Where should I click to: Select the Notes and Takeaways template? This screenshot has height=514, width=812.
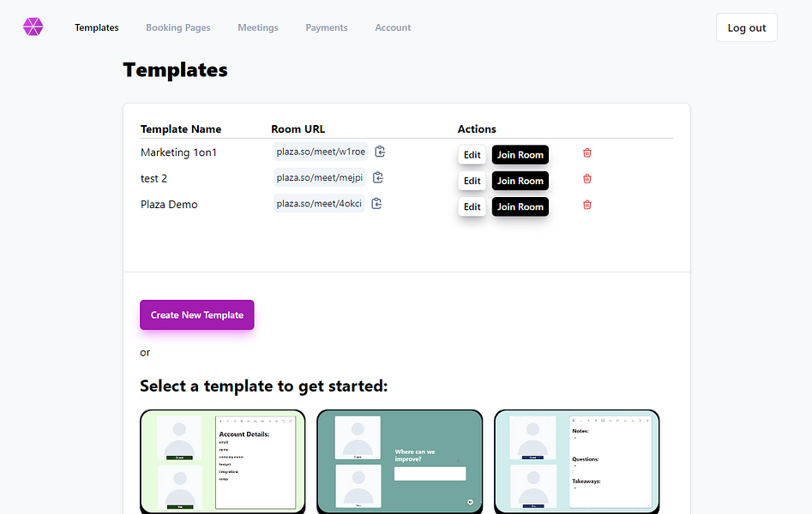click(577, 461)
